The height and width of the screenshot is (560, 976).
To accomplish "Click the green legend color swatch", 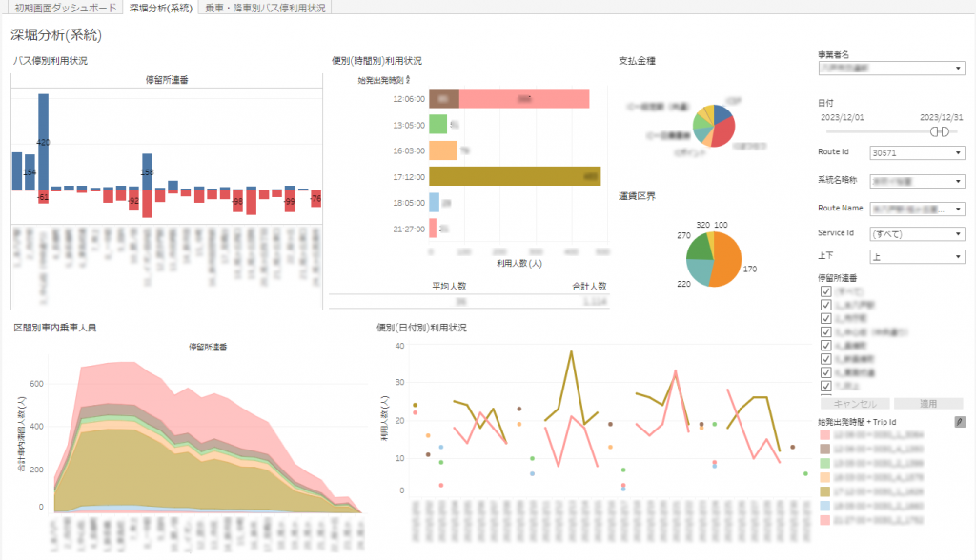I will coord(824,463).
